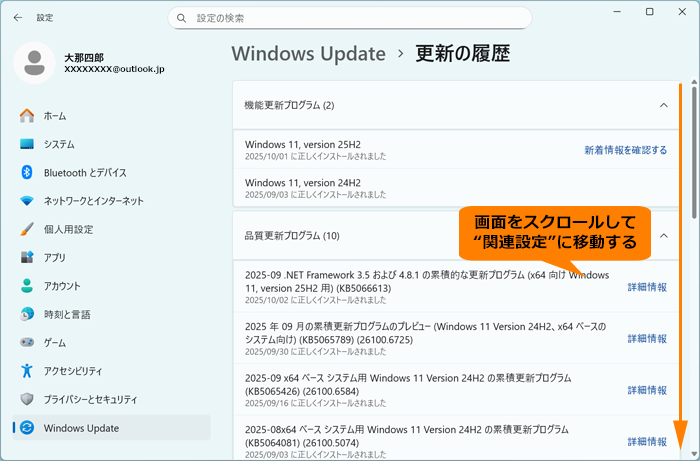Click 新着情報を確認する link
Viewport: 700px width, 461px height.
[x=625, y=150]
